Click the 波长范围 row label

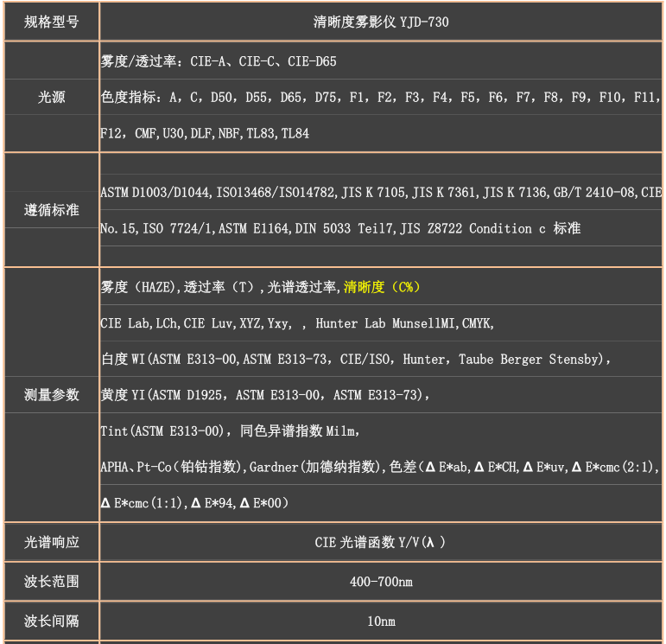click(51, 582)
